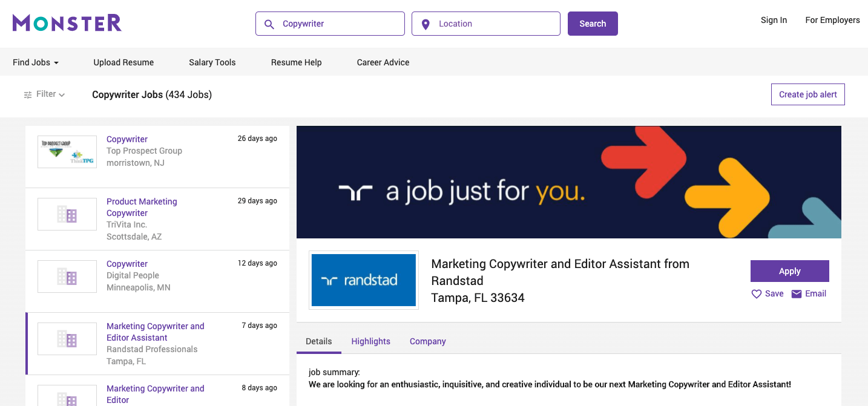Click 'Minneapolis, MN' location text
This screenshot has height=406, width=868.
[x=139, y=287]
